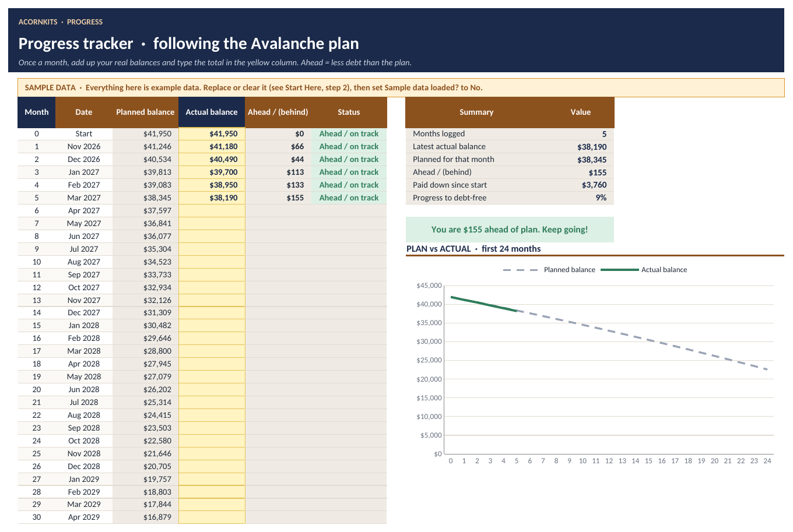Click the month number 24 row cell
This screenshot has height=532, width=793.
[x=37, y=441]
